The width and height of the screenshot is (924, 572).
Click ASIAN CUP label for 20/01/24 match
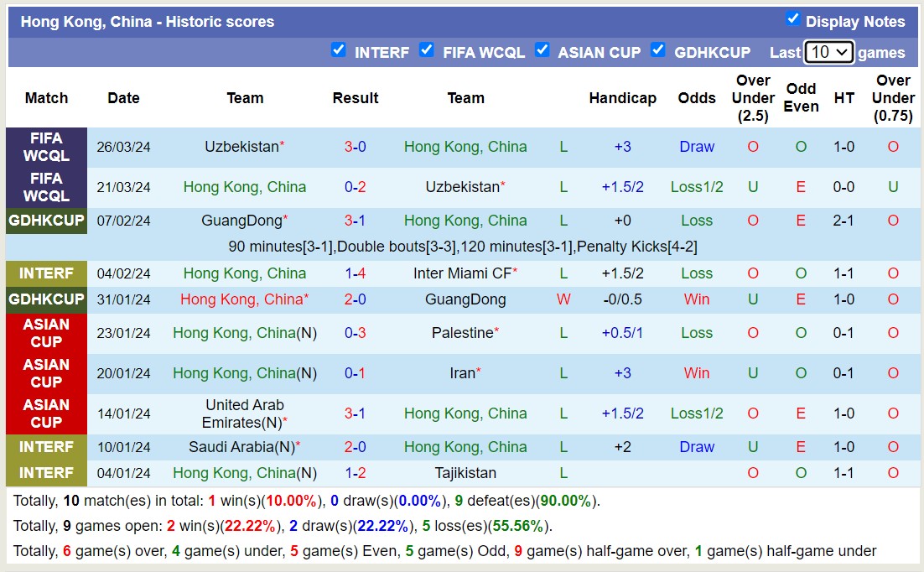coord(47,373)
